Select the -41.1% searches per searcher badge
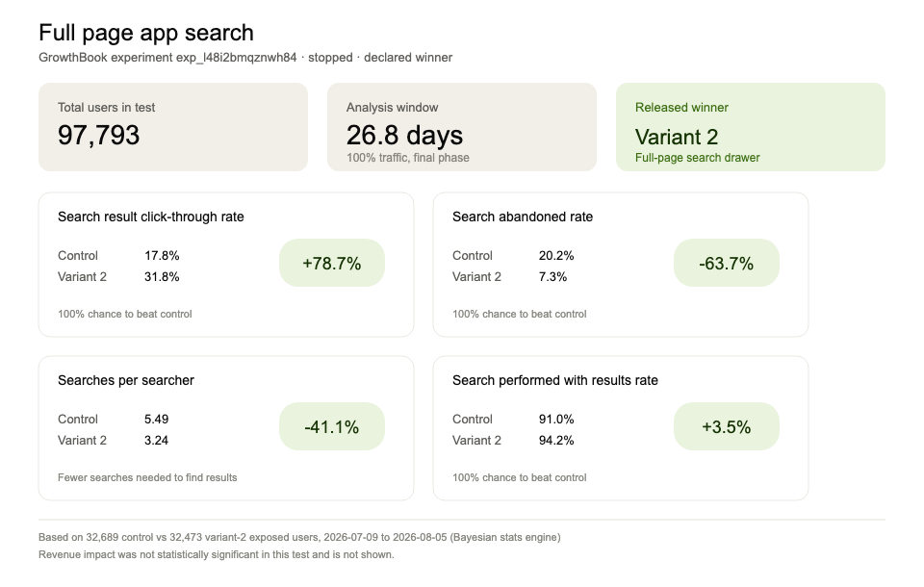This screenshot has height=587, width=924. 332,426
